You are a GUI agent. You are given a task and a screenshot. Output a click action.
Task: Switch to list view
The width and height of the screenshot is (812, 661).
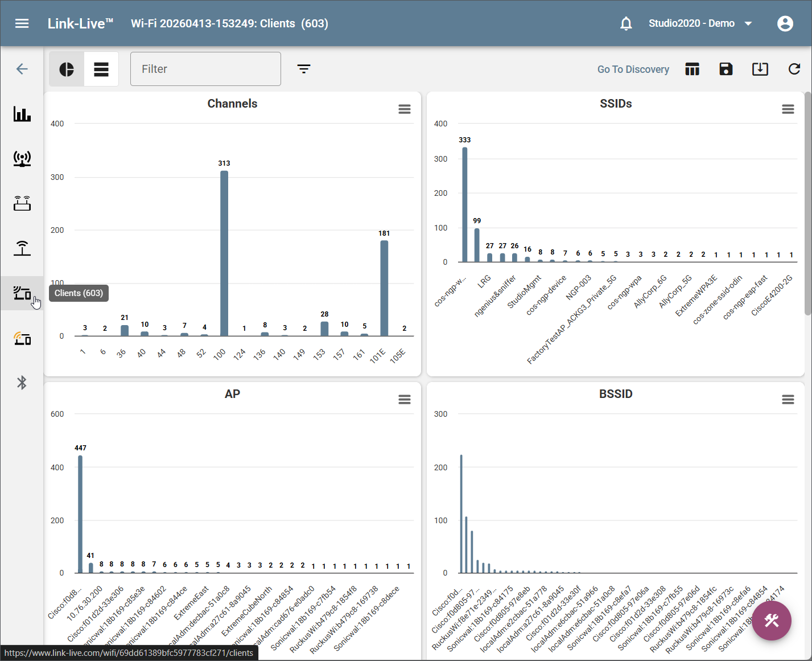(101, 69)
